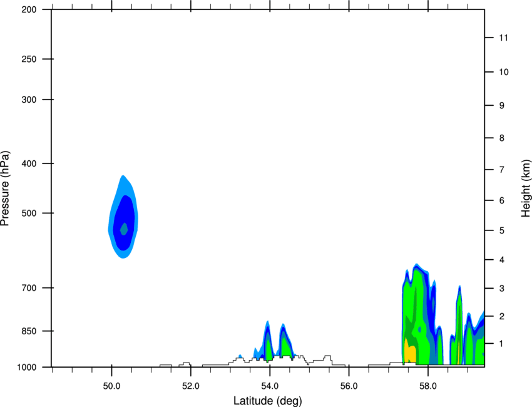Select the 250 pressure tick label
Screen dimensions: 532x407
tap(29, 59)
